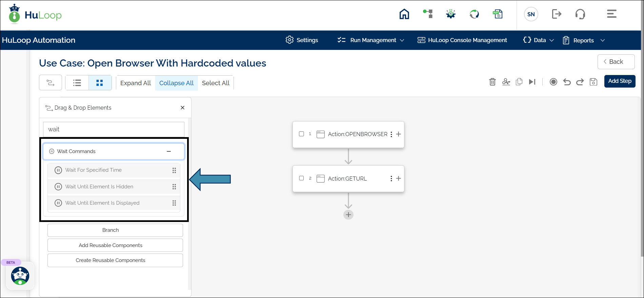
Task: Click the trash delete icon in toolbar
Action: [x=492, y=82]
